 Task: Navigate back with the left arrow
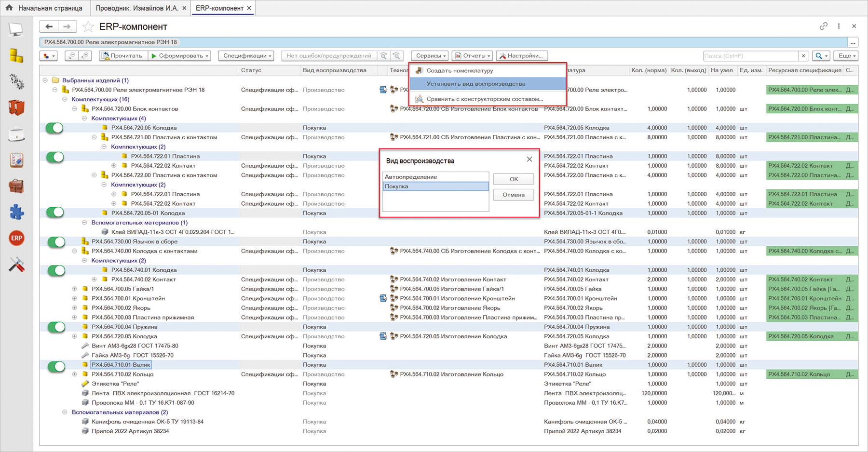pyautogui.click(x=49, y=27)
